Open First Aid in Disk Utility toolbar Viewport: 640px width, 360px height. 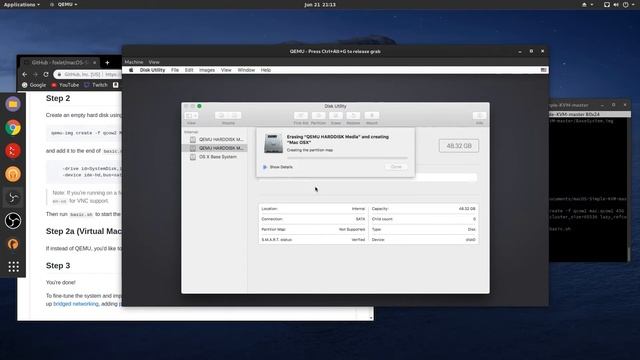point(301,116)
